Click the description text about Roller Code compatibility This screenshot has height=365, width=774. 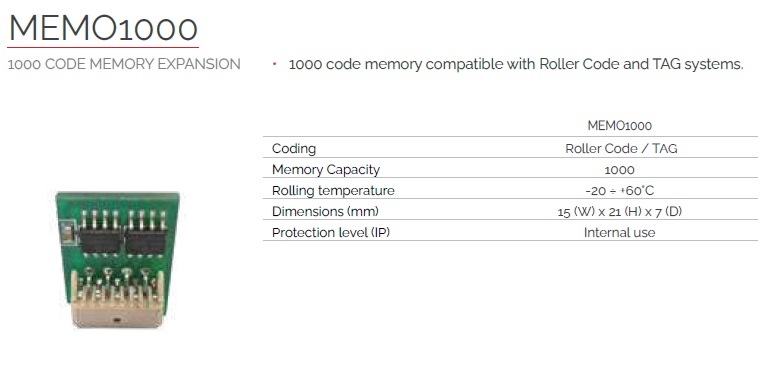[516, 64]
